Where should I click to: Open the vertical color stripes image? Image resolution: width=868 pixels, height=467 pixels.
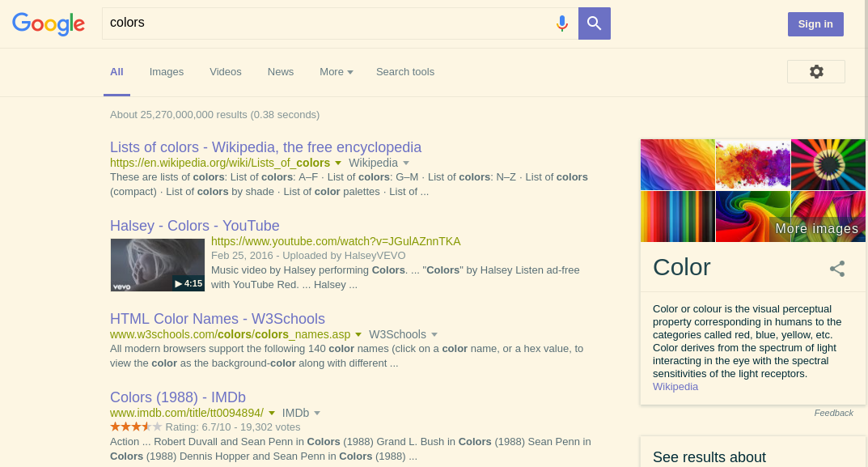(x=678, y=217)
